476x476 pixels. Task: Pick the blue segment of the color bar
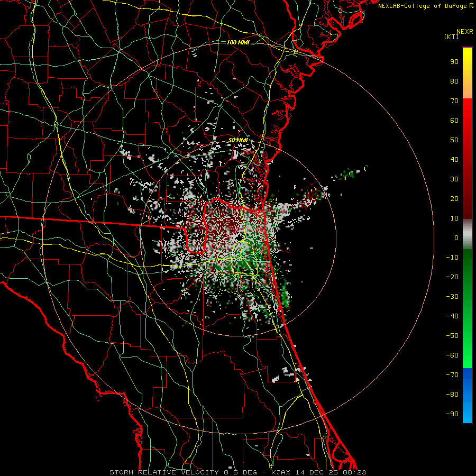coord(467,395)
